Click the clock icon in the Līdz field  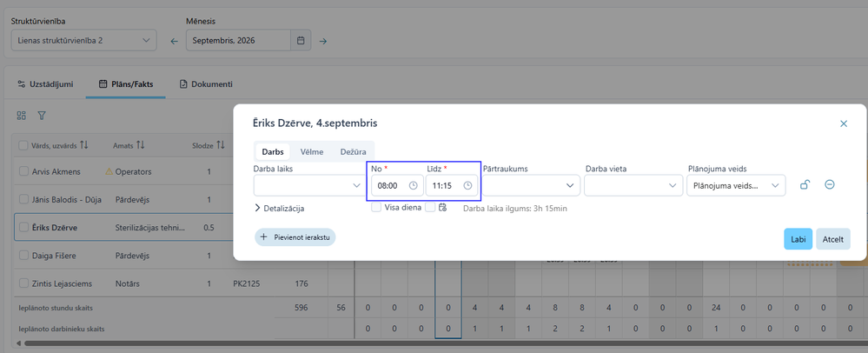[x=467, y=186]
